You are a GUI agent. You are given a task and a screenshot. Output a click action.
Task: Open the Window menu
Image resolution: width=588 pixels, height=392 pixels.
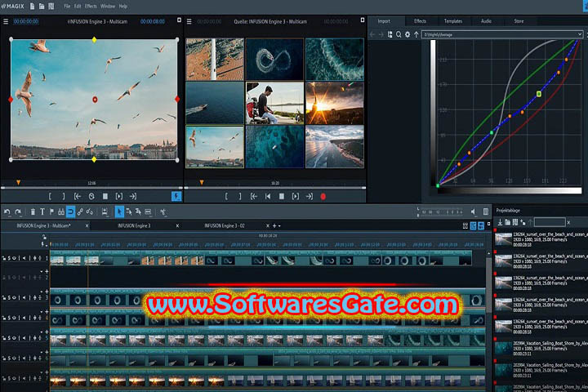(108, 7)
